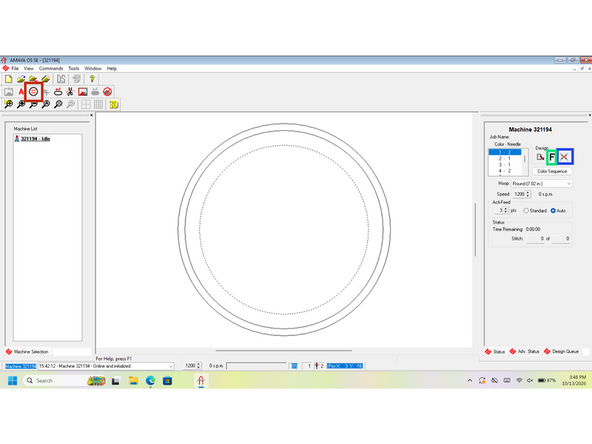
Task: Click the Speed 1200 spinner in machine panel
Action: (528, 194)
